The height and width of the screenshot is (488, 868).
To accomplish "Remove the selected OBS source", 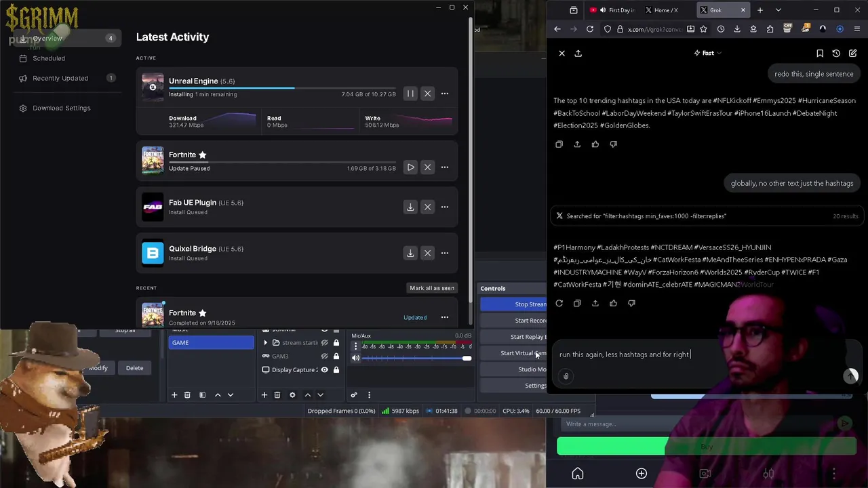I will [x=277, y=395].
